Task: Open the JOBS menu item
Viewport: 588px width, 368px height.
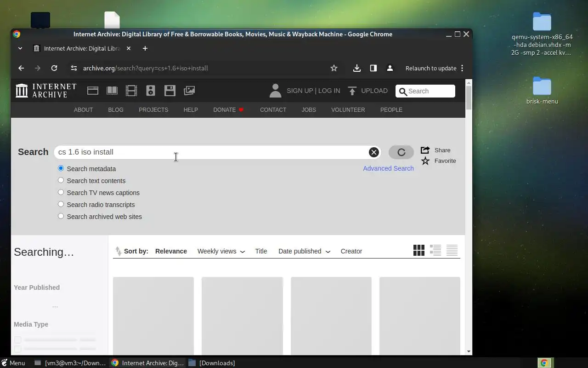Action: coord(309,110)
